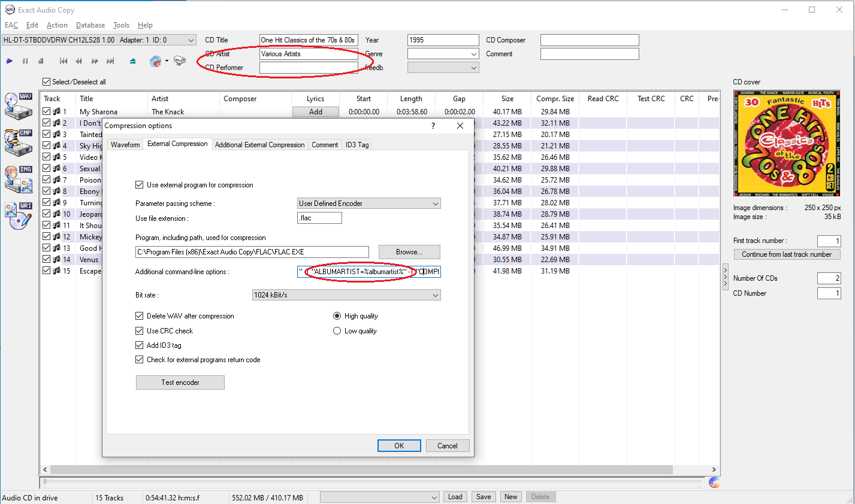
Task: Click the playback position slider track
Action: (x=371, y=481)
